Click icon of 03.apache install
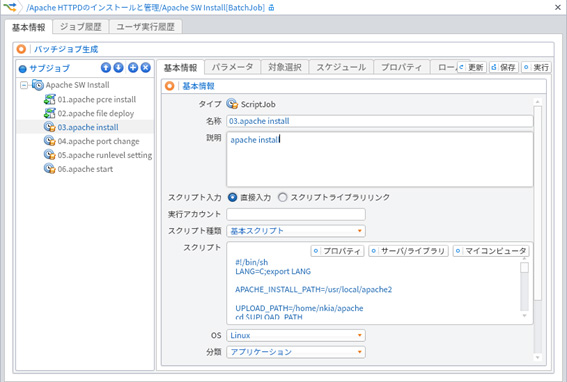 [50, 127]
